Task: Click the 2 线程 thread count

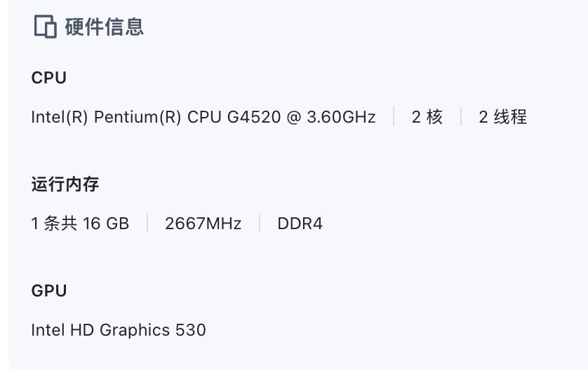Action: click(x=502, y=117)
